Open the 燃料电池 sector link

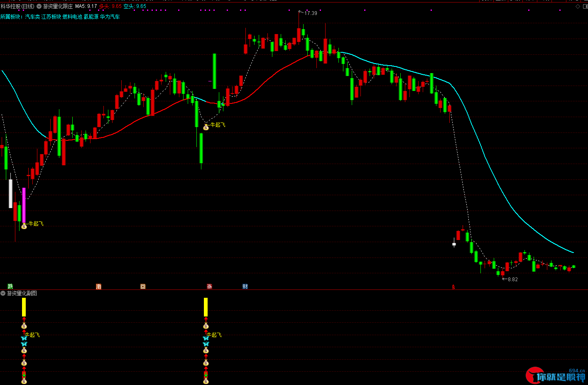coord(72,17)
